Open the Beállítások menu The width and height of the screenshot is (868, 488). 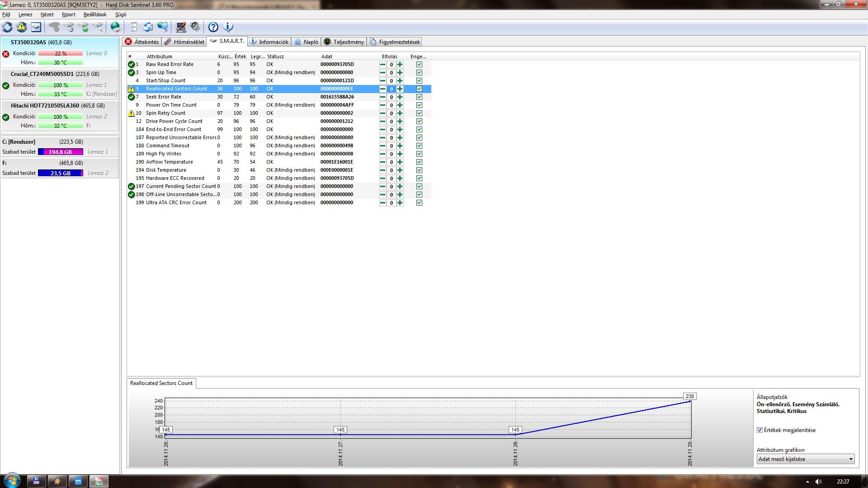[x=95, y=14]
